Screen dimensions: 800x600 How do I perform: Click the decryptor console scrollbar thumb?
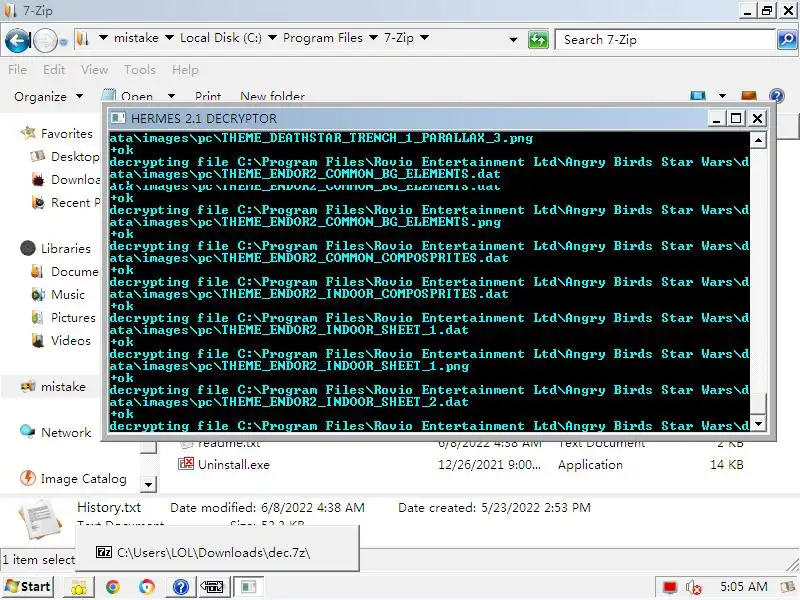point(758,404)
